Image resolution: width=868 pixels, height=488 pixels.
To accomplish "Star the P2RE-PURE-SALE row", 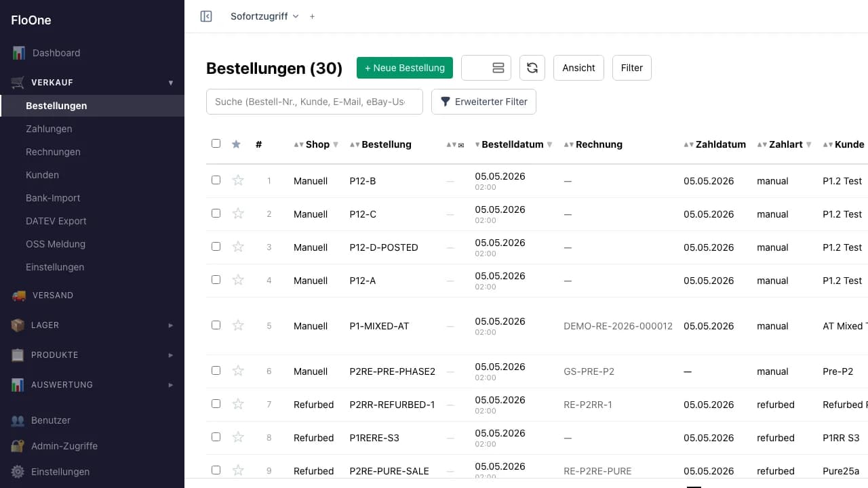I will 238,470.
